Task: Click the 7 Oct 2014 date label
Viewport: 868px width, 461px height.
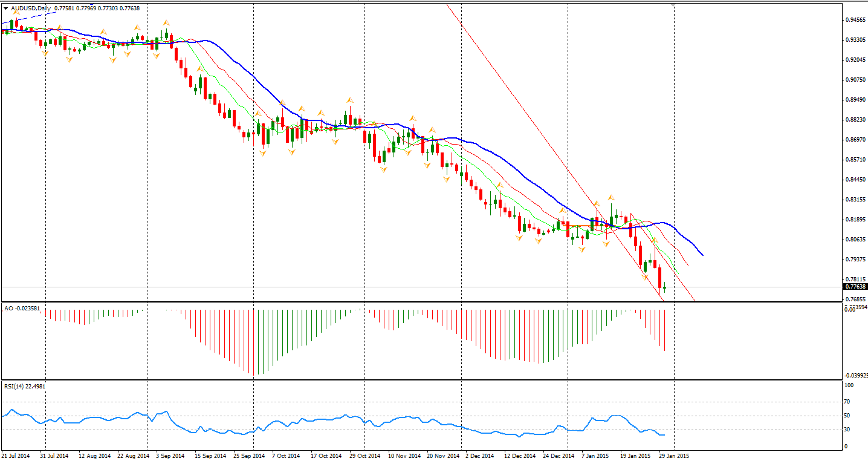Action: [287, 456]
